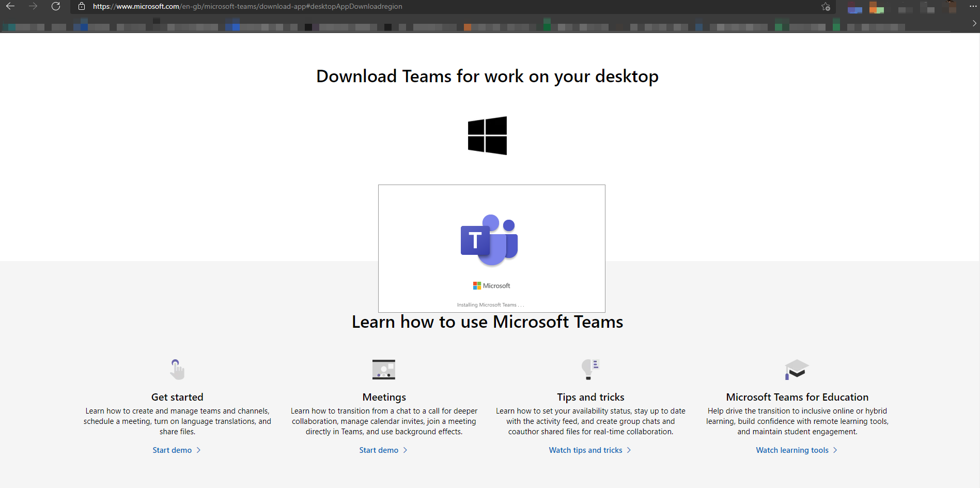The height and width of the screenshot is (488, 980).
Task: Click chevron beside Watch tips and tricks
Action: pos(629,450)
